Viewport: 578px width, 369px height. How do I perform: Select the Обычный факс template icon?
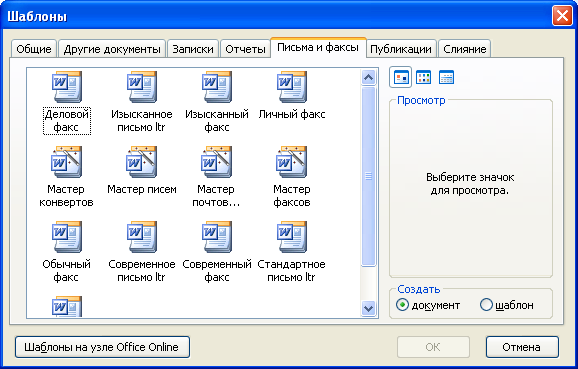pos(67,237)
